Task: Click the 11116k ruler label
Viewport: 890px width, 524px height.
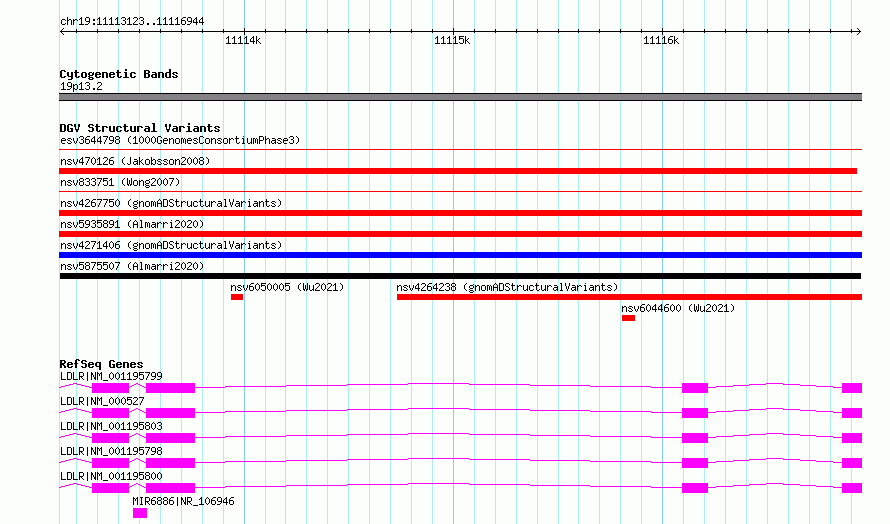Action: click(661, 40)
